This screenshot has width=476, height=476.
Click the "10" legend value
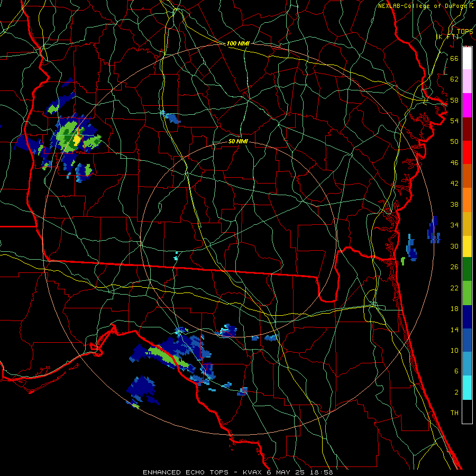point(454,350)
